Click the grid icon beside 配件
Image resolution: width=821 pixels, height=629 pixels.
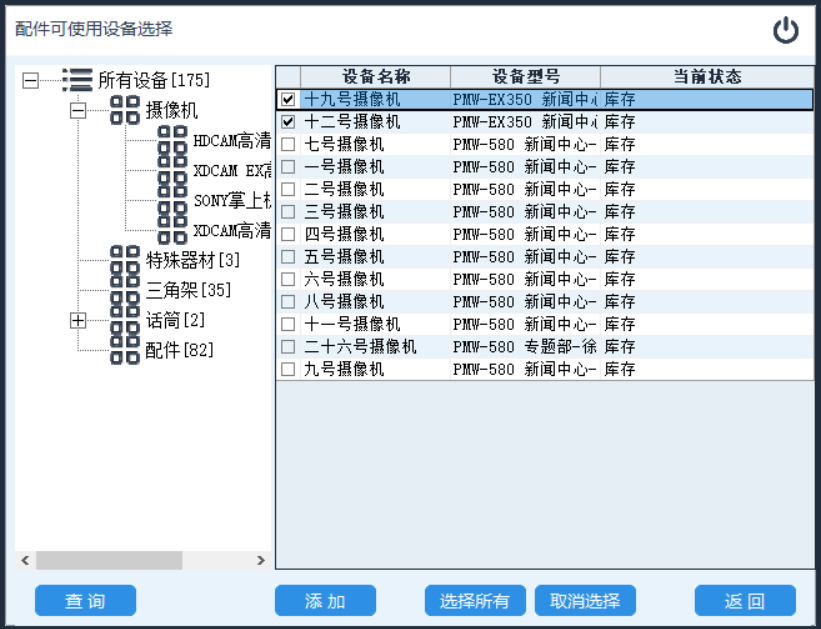click(125, 350)
